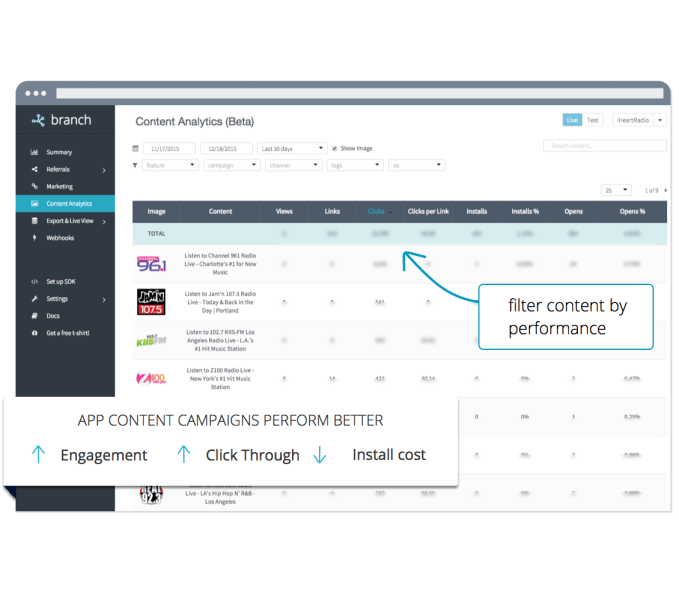The height and width of the screenshot is (606, 679).
Task: Click 'Listen to Z100 Radio Live' content text
Action: click(x=220, y=379)
